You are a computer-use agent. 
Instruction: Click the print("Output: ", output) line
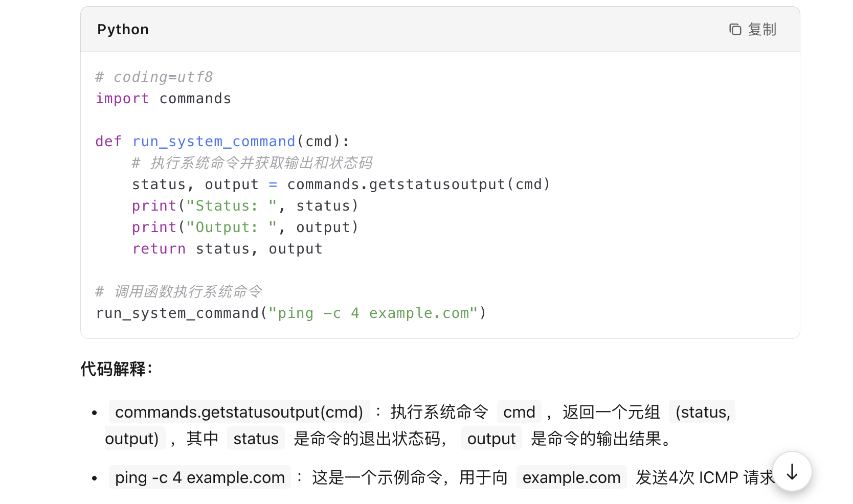245,227
